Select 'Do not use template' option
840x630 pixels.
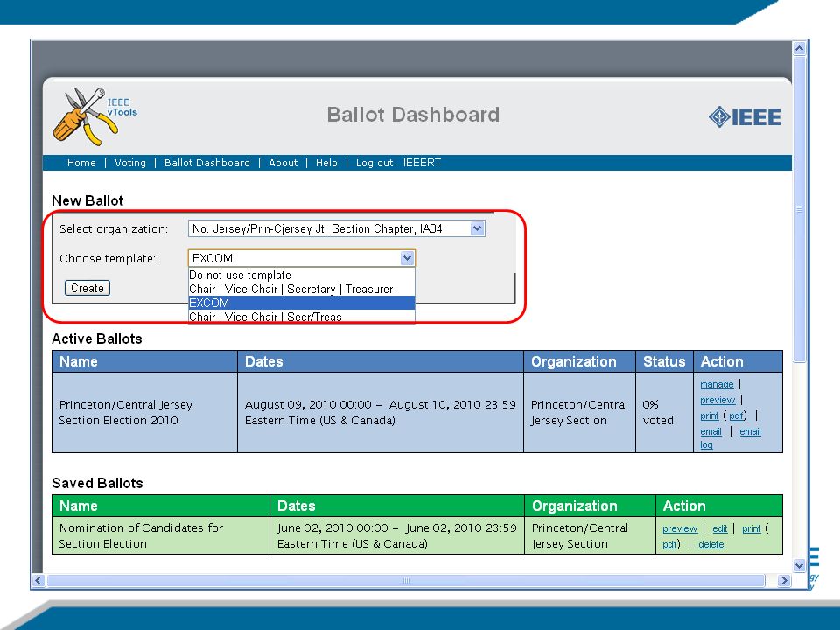coord(302,276)
